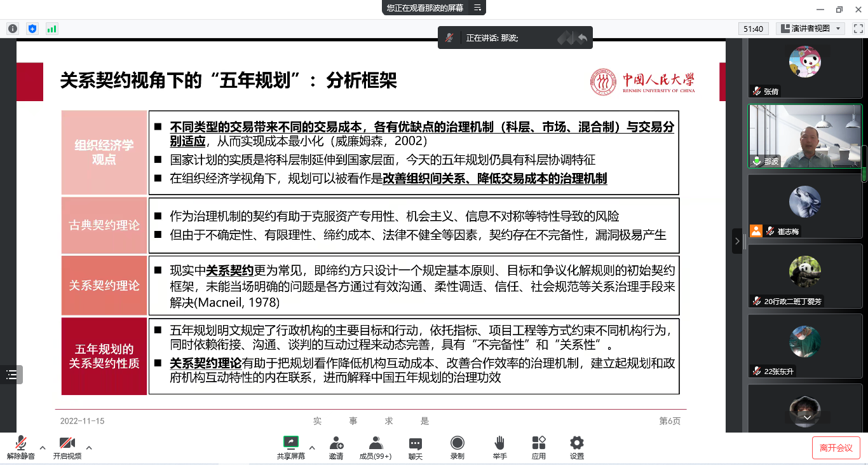This screenshot has height=465, width=868.
Task: Turn on the video camera
Action: 67,447
